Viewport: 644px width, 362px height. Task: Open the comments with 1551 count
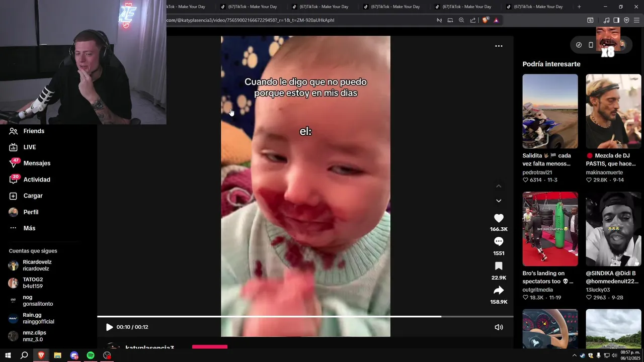point(499,242)
